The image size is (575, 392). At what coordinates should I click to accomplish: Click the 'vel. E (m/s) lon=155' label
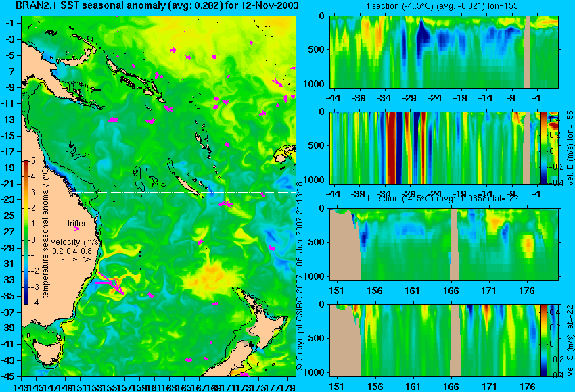click(570, 147)
